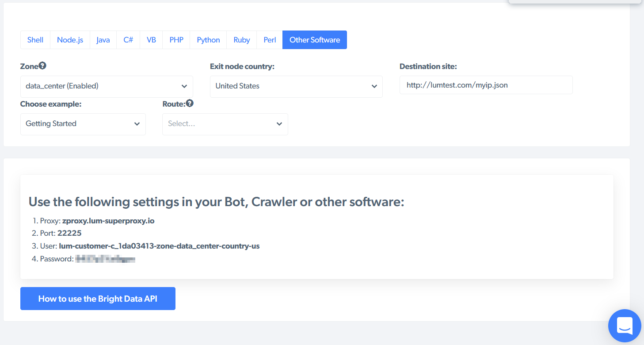The width and height of the screenshot is (644, 345).
Task: Open the Python tab
Action: [x=208, y=40]
